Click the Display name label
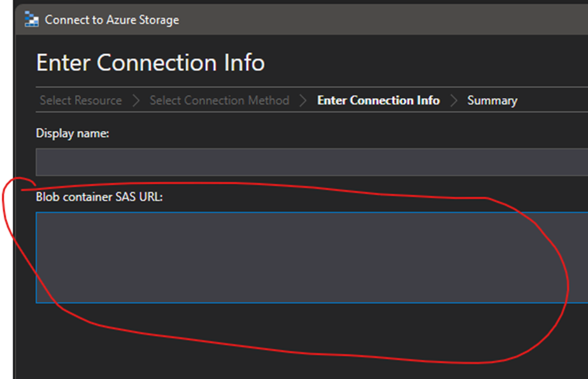 tap(73, 134)
